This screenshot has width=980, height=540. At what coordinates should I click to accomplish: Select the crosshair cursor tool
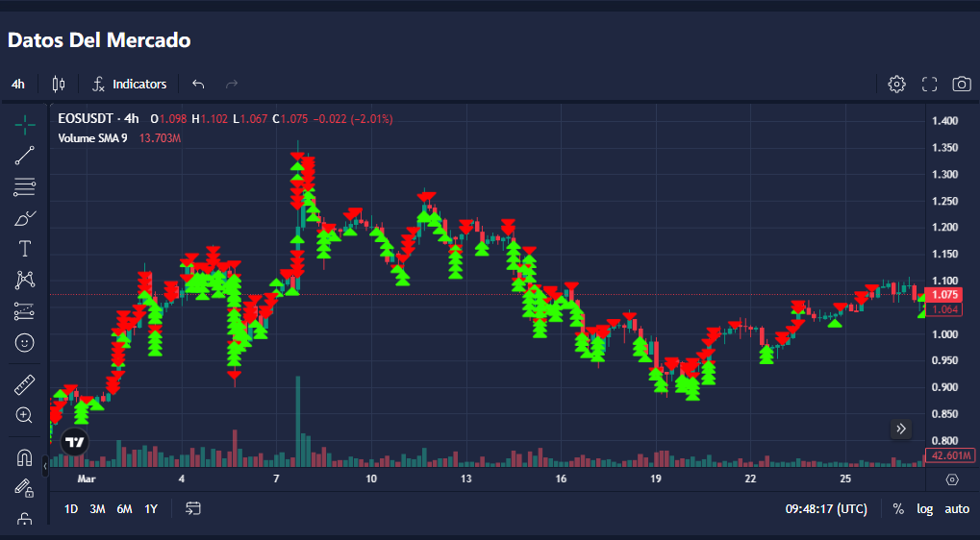[x=25, y=124]
